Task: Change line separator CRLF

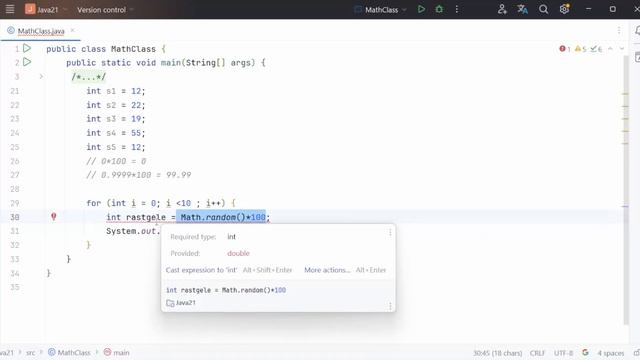Action: point(537,353)
